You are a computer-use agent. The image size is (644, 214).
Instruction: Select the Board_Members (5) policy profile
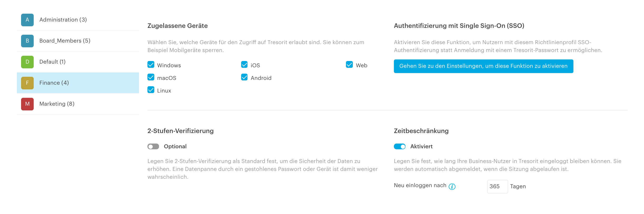tap(78, 41)
